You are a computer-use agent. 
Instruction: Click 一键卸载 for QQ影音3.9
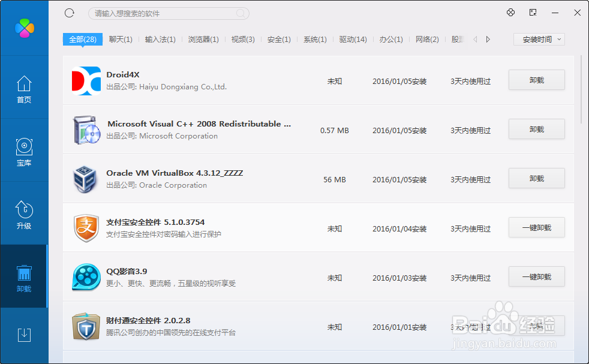coord(536,277)
